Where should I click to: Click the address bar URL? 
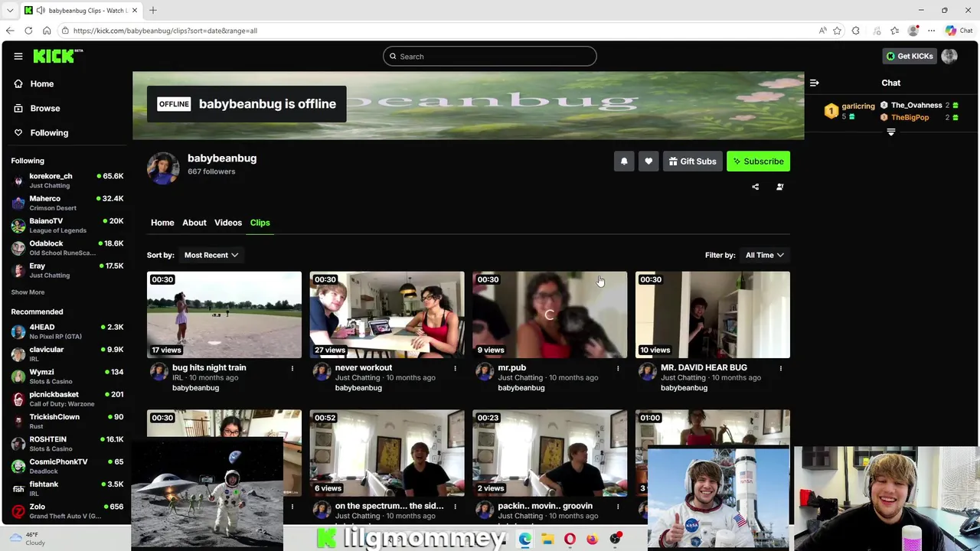(165, 31)
